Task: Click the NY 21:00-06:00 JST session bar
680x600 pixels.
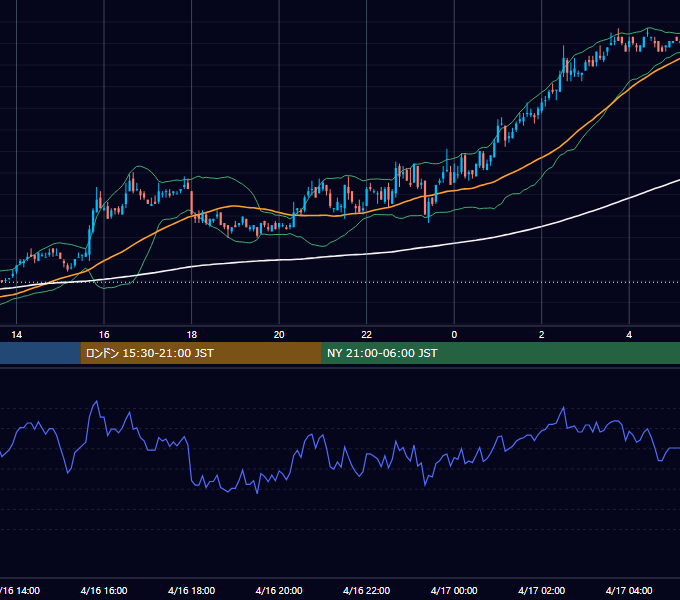Action: (500, 353)
